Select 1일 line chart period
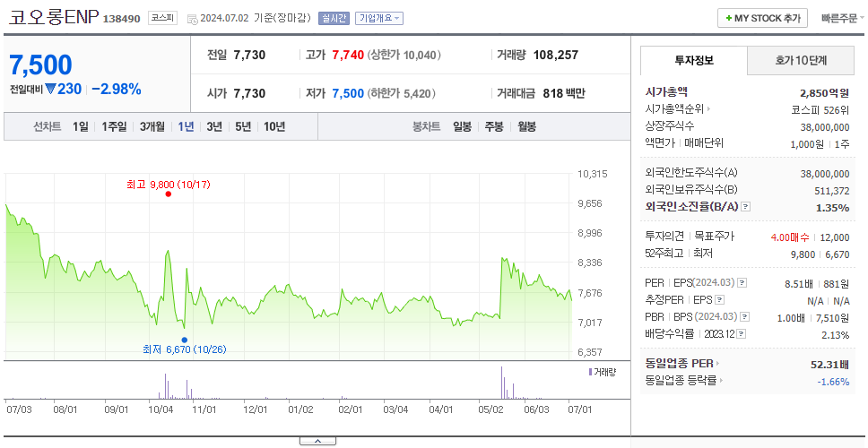868x448 pixels. tap(81, 126)
